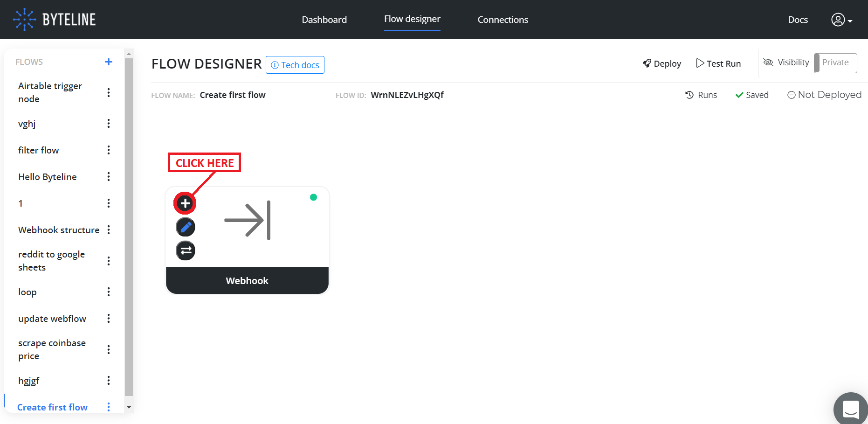The height and width of the screenshot is (424, 868).
Task: Select the hgjgf flow
Action: point(29,381)
